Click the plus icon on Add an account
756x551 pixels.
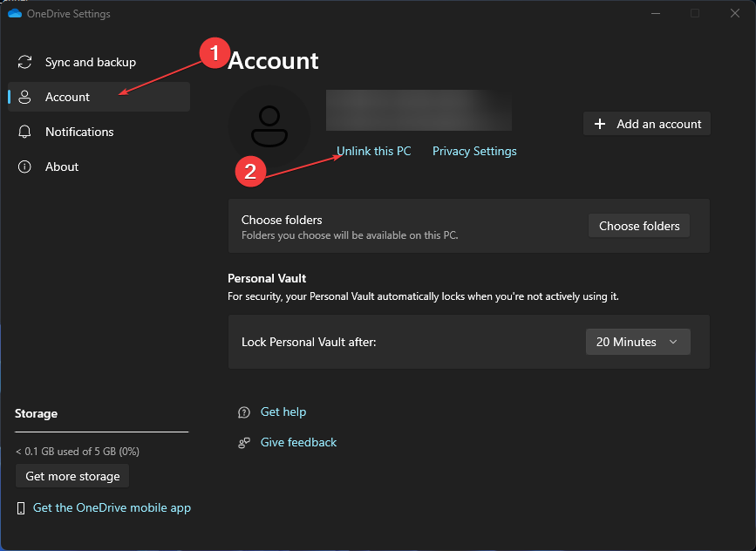(x=599, y=123)
